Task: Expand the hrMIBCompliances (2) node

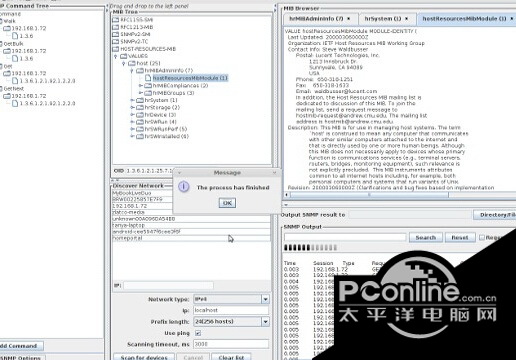Action: coord(140,86)
